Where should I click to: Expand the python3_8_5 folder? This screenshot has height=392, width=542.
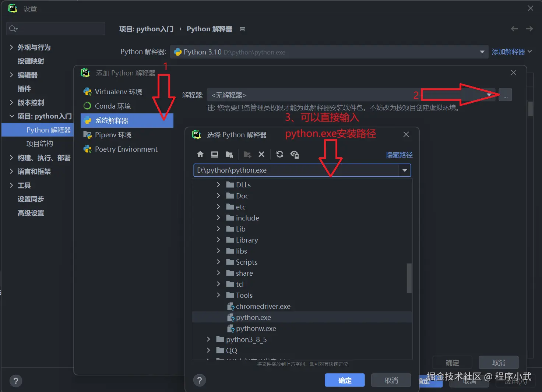coord(208,339)
